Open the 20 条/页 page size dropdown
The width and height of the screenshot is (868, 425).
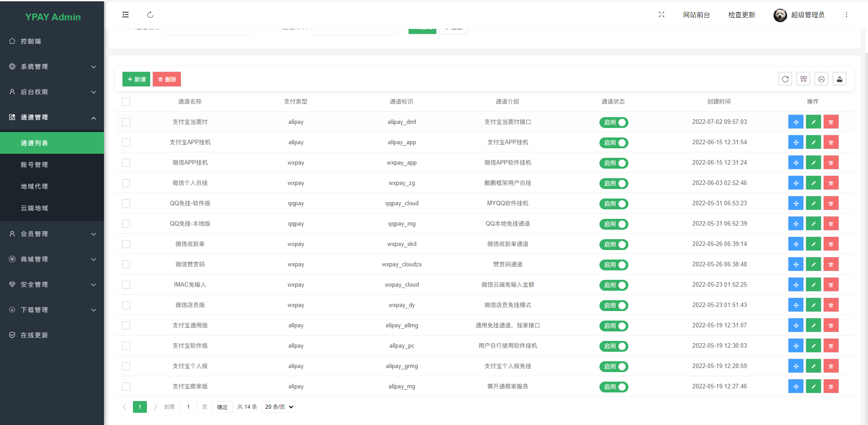(279, 407)
